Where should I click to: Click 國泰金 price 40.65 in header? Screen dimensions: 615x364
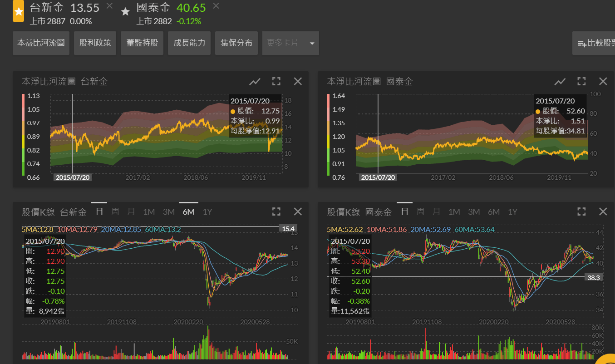coord(191,8)
